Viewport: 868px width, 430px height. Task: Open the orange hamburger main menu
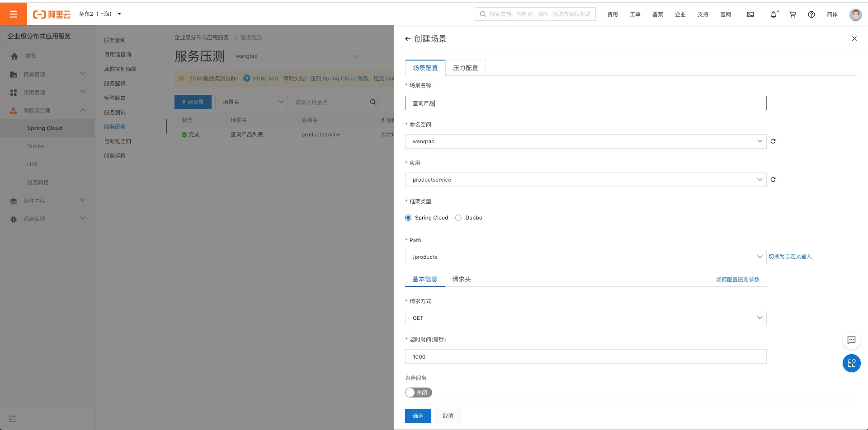pos(14,14)
